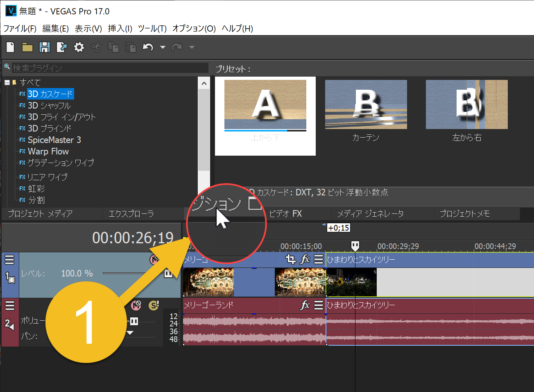Image resolution: width=534 pixels, height=392 pixels.
Task: Open the audio track 2 hamburger menu
Action: pyautogui.click(x=9, y=305)
